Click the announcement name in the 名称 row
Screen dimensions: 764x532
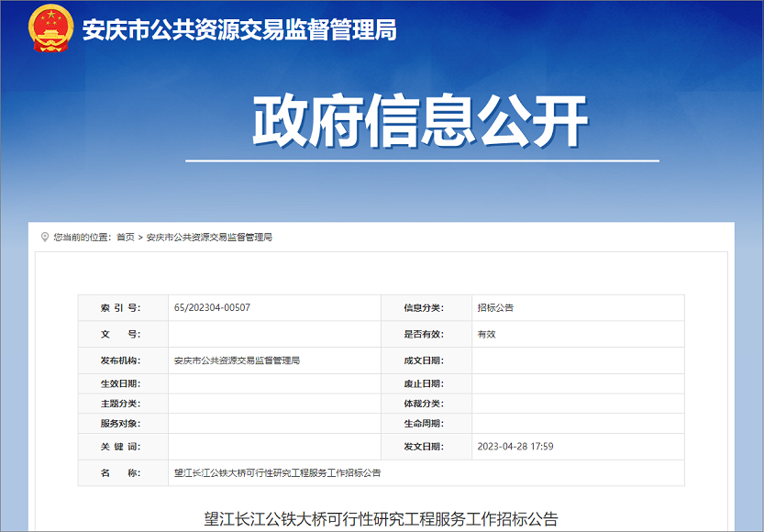(x=277, y=473)
